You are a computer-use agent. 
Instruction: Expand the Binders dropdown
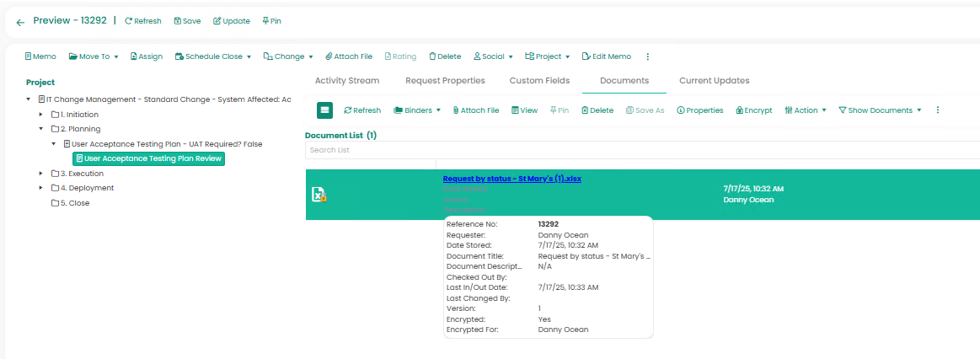tap(417, 110)
